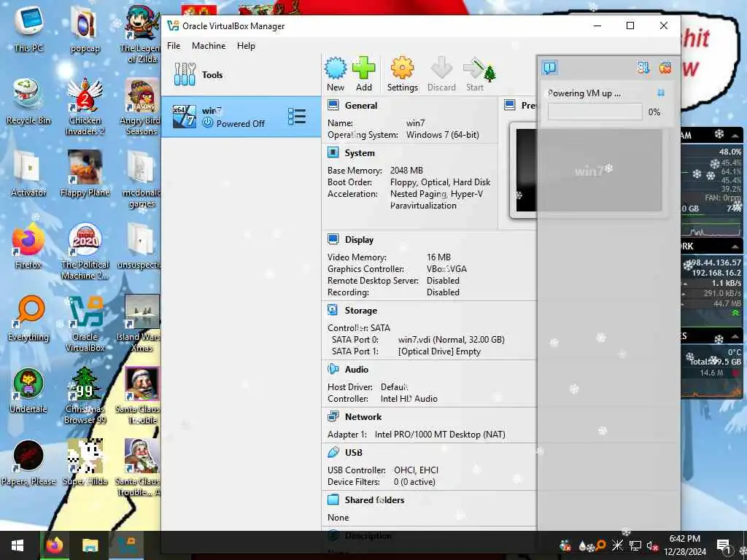Open the Chicken Invaders 2 shortcut
This screenshot has width=747, height=560.
click(85, 107)
